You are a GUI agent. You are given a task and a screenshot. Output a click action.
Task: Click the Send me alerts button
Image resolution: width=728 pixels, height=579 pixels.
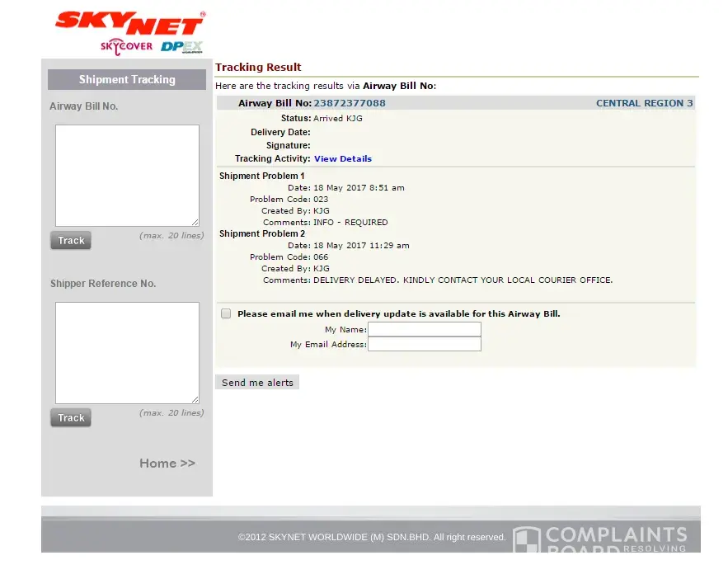(x=257, y=383)
